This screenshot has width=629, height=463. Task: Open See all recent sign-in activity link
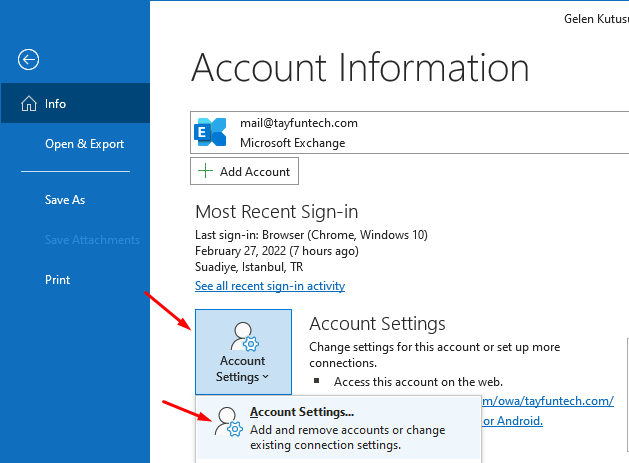pos(270,286)
